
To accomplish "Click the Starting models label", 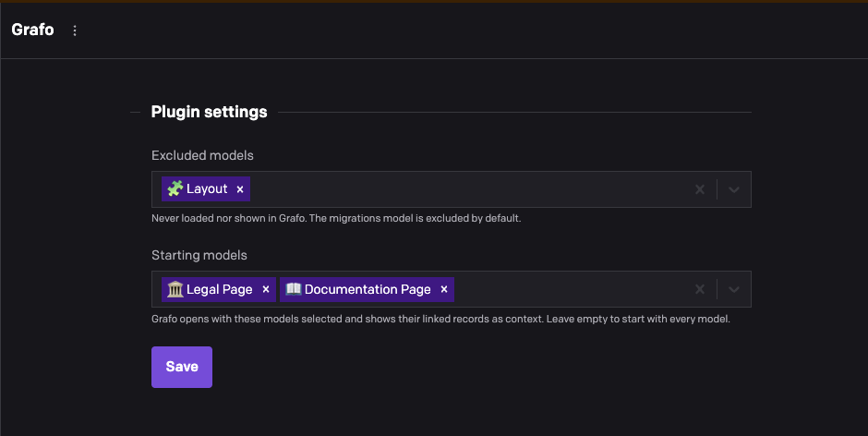I will (x=199, y=255).
